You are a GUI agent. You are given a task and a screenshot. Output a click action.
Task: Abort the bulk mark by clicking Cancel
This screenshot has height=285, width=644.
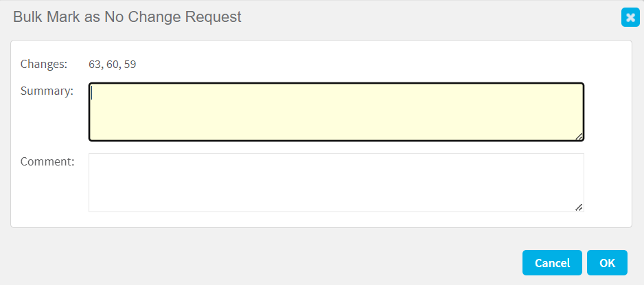pos(552,262)
